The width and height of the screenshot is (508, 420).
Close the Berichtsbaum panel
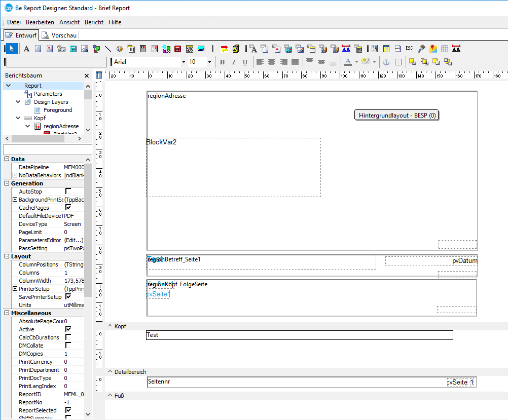[x=87, y=75]
